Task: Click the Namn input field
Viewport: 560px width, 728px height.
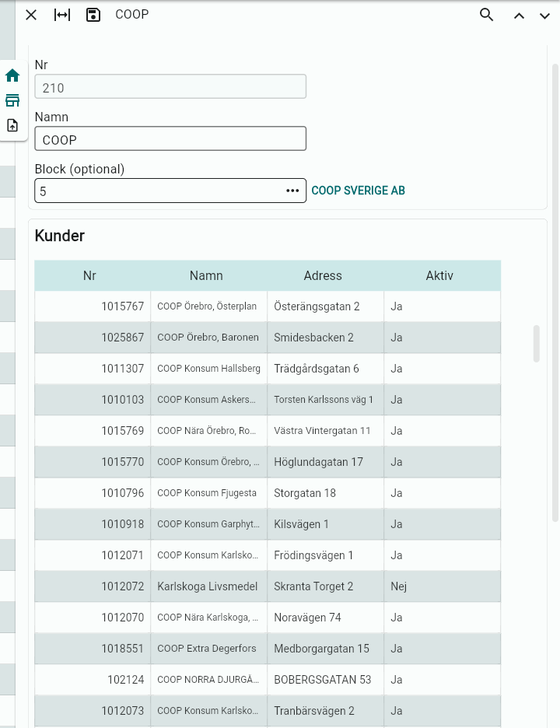Action: (170, 138)
